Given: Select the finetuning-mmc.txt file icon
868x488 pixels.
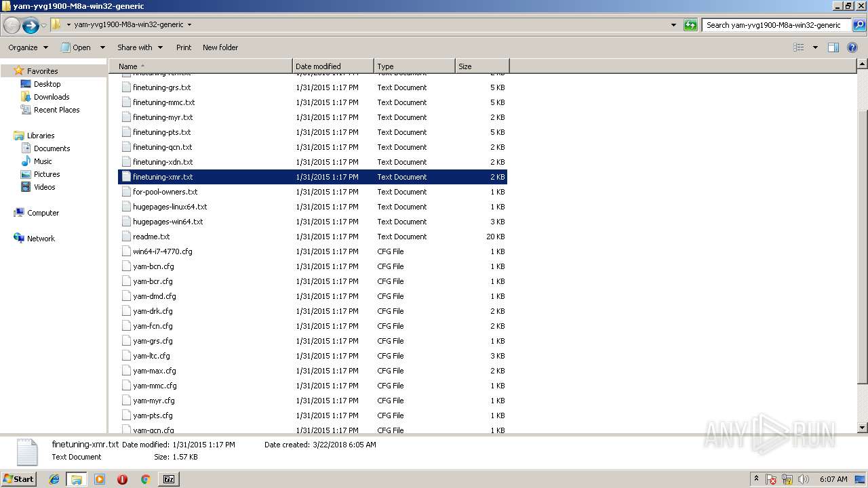Looking at the screenshot, I should pyautogui.click(x=126, y=102).
